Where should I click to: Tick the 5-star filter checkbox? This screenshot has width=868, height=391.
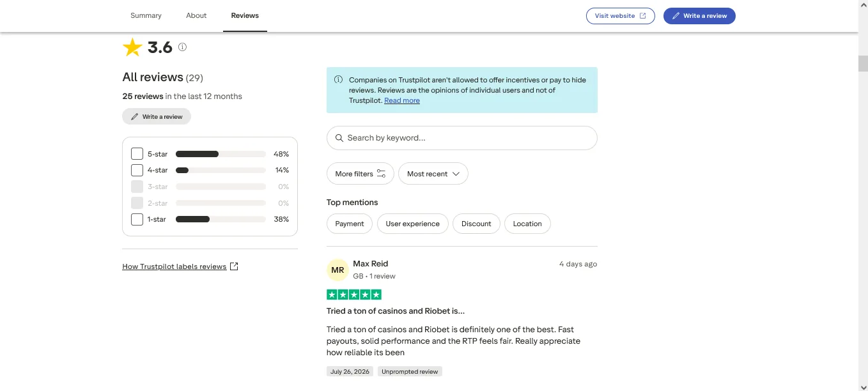[x=137, y=154]
